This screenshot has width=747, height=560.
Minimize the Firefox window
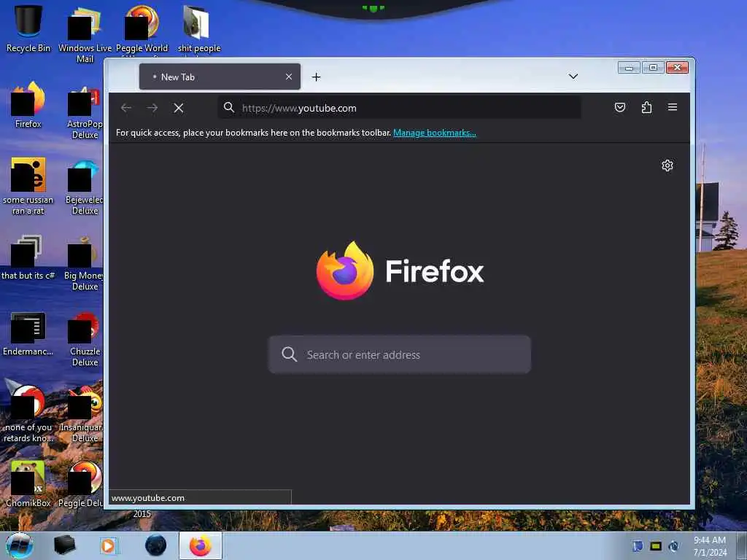[629, 68]
